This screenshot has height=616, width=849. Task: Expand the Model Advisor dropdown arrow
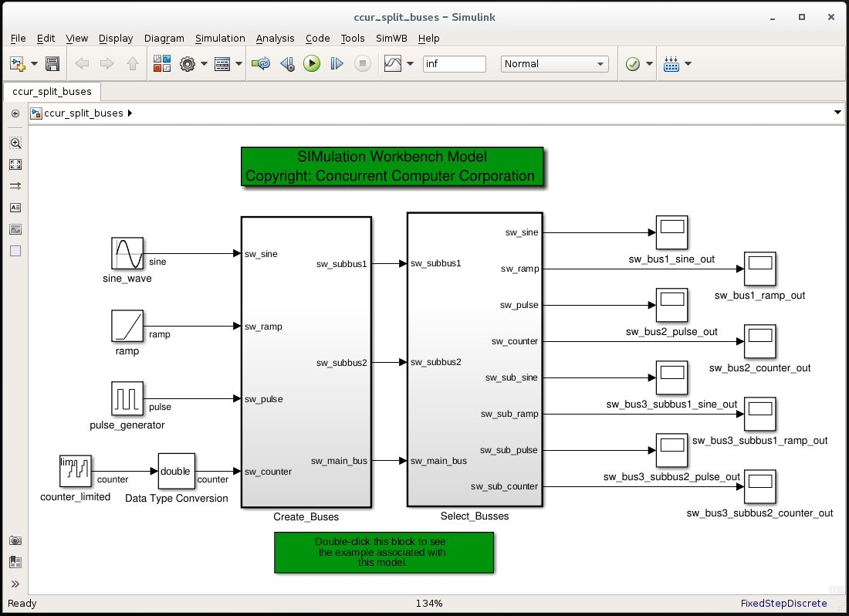point(650,64)
